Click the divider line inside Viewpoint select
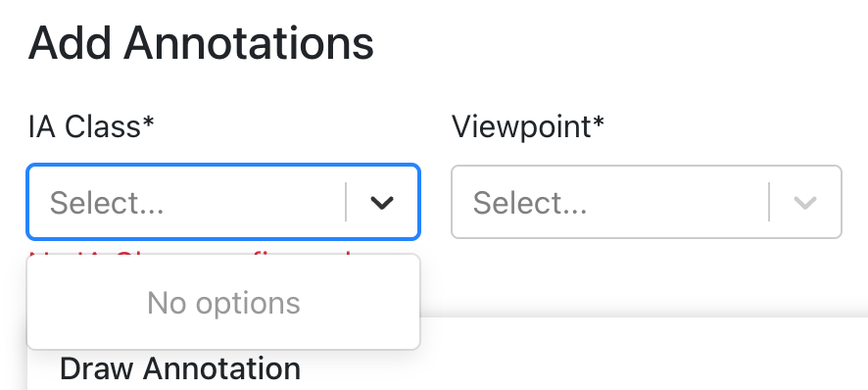 click(x=769, y=202)
